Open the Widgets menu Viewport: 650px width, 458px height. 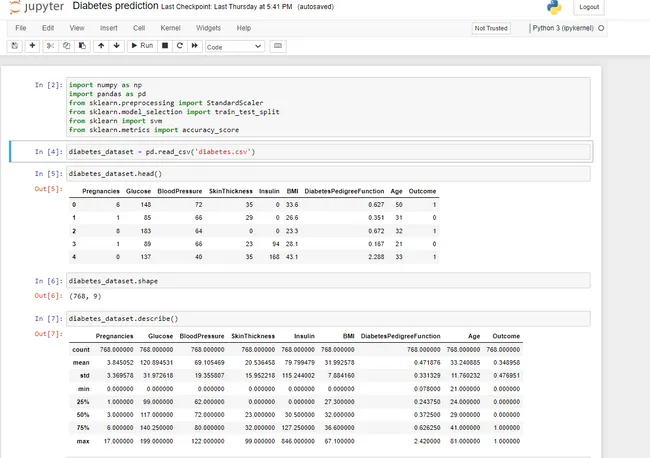[x=208, y=28]
